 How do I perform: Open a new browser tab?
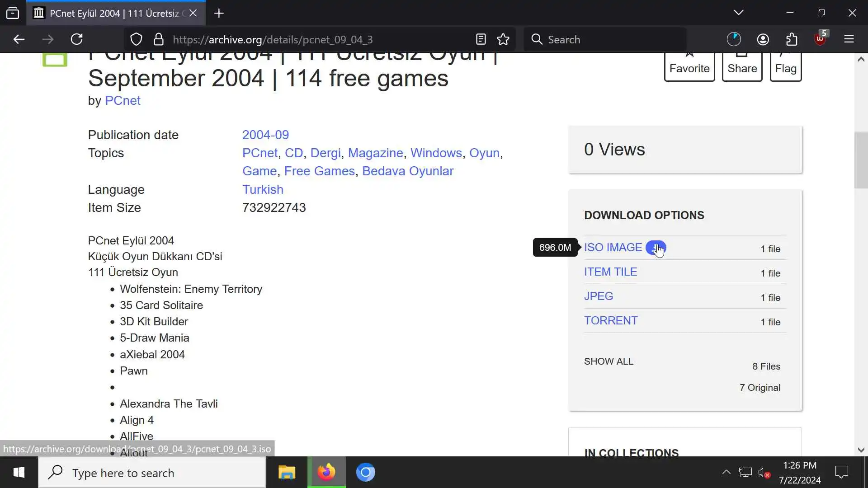point(219,13)
